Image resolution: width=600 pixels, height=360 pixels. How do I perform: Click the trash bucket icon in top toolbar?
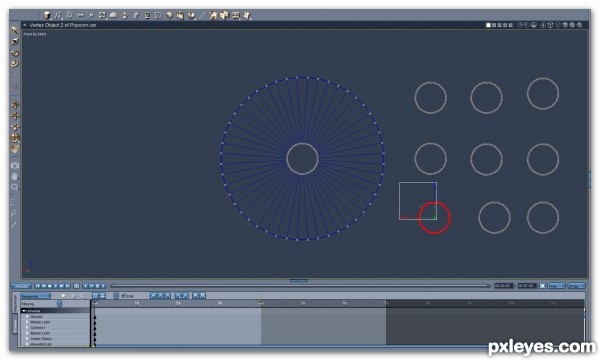point(47,15)
